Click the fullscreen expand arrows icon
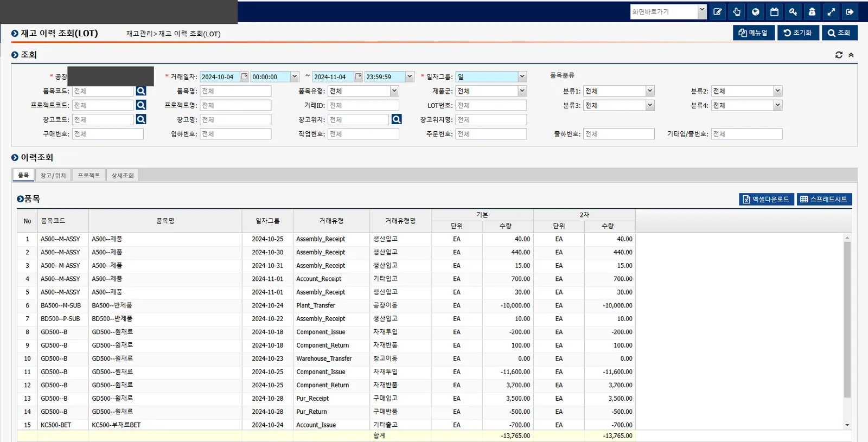This screenshot has height=442, width=868. click(x=831, y=12)
